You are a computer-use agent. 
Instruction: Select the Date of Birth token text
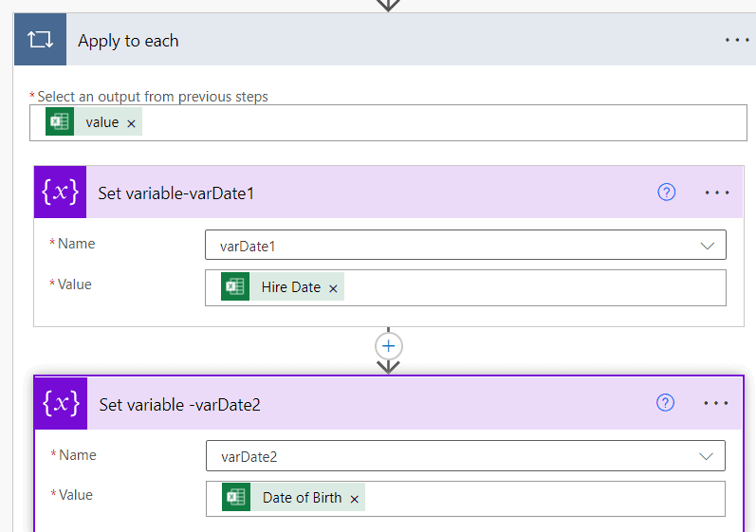coord(302,498)
